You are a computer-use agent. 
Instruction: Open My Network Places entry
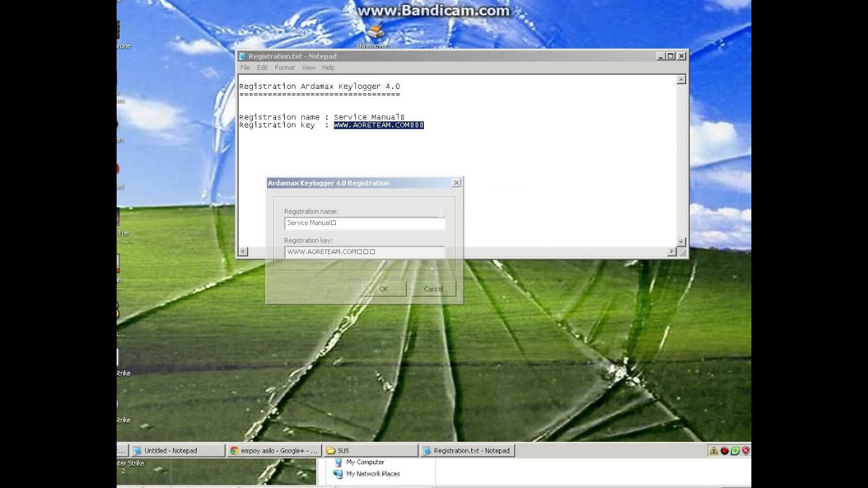click(366, 474)
